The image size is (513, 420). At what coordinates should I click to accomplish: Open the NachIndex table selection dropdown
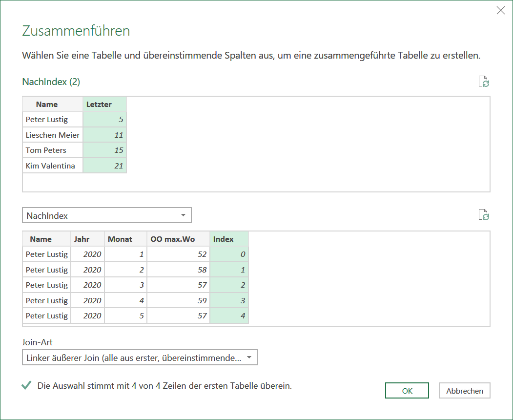[107, 215]
